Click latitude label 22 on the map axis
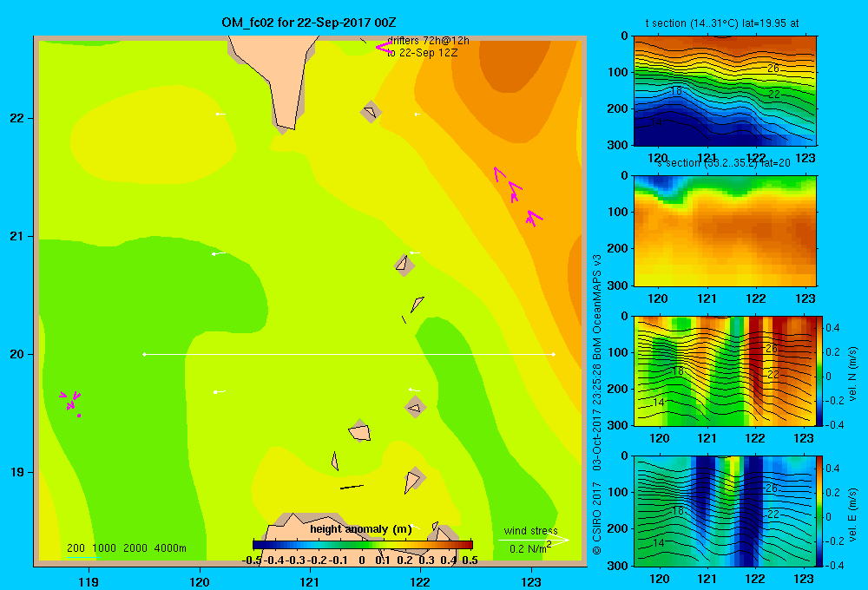 17,118
